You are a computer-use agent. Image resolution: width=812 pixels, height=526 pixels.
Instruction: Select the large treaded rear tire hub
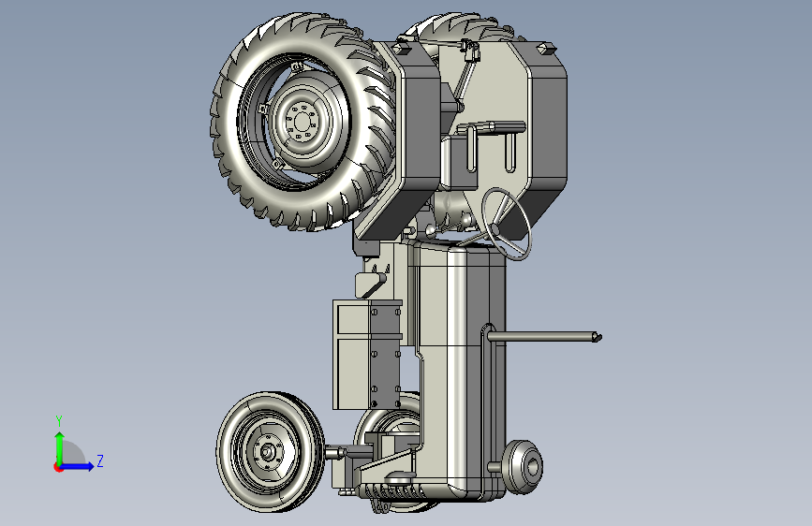(303, 123)
